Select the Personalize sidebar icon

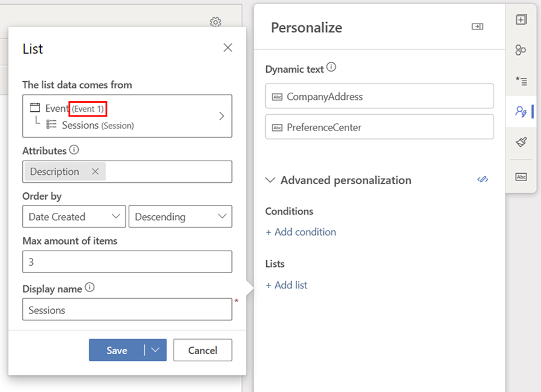(521, 111)
